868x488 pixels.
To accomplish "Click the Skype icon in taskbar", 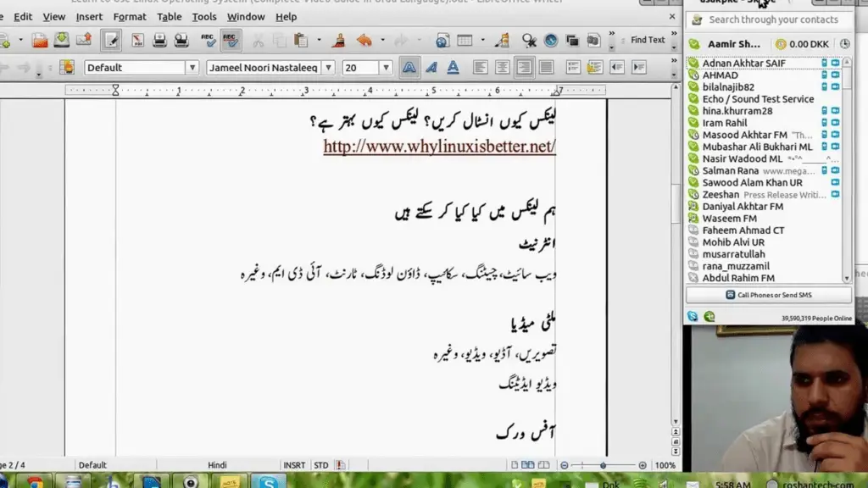I will coord(269,481).
